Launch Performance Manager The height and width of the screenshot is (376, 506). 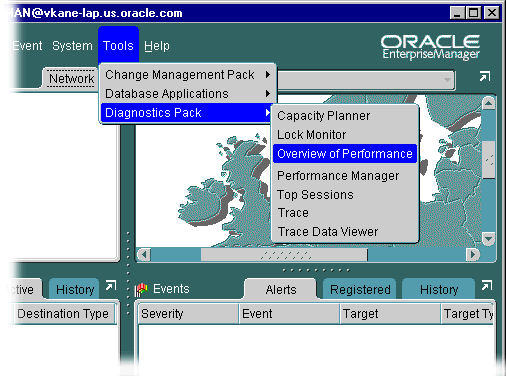click(x=345, y=176)
